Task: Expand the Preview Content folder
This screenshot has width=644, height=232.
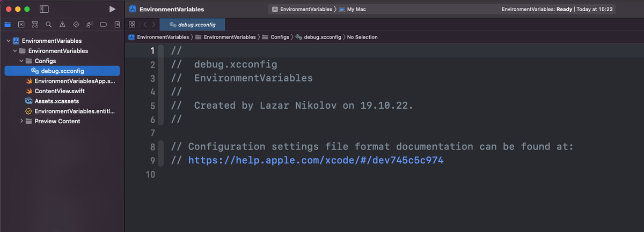Action: point(21,121)
